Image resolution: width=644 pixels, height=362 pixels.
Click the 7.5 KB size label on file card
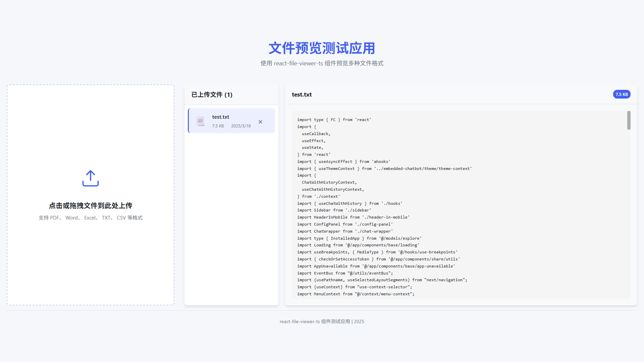point(218,126)
